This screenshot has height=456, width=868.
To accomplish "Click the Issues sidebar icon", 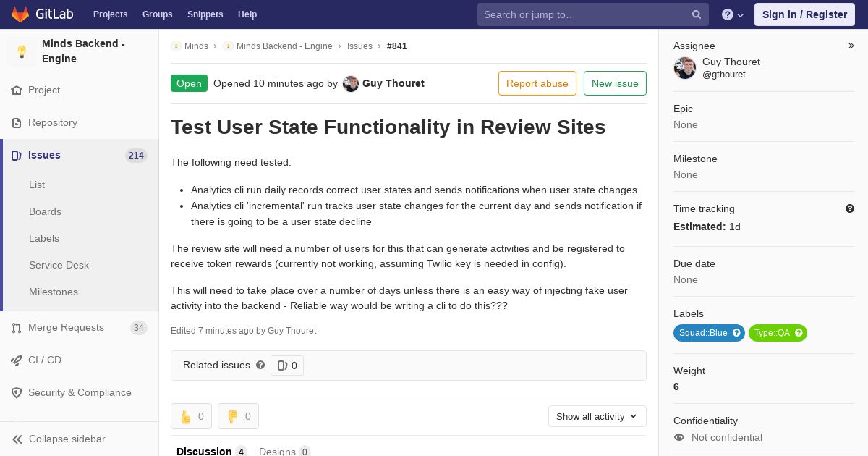I will coord(17,156).
